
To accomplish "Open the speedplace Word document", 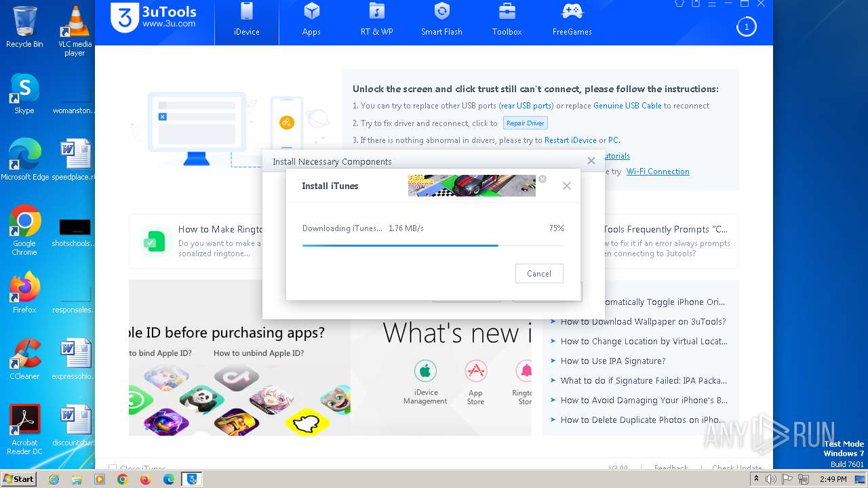I will click(x=75, y=160).
